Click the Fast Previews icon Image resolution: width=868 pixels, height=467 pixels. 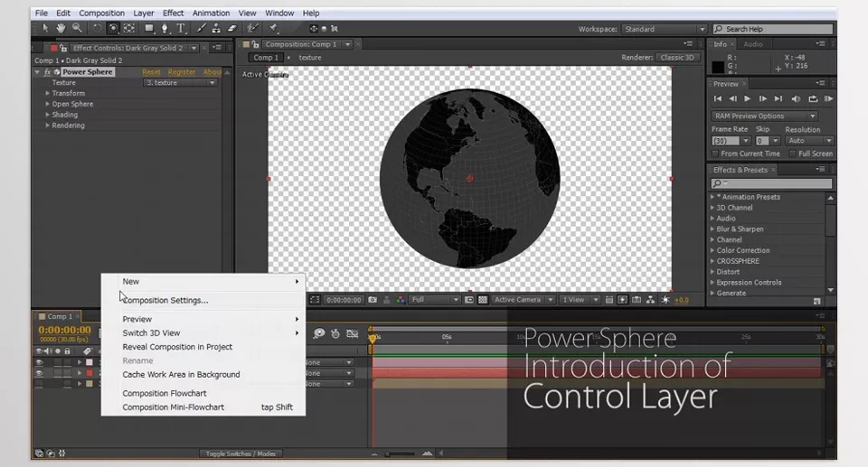pos(623,300)
